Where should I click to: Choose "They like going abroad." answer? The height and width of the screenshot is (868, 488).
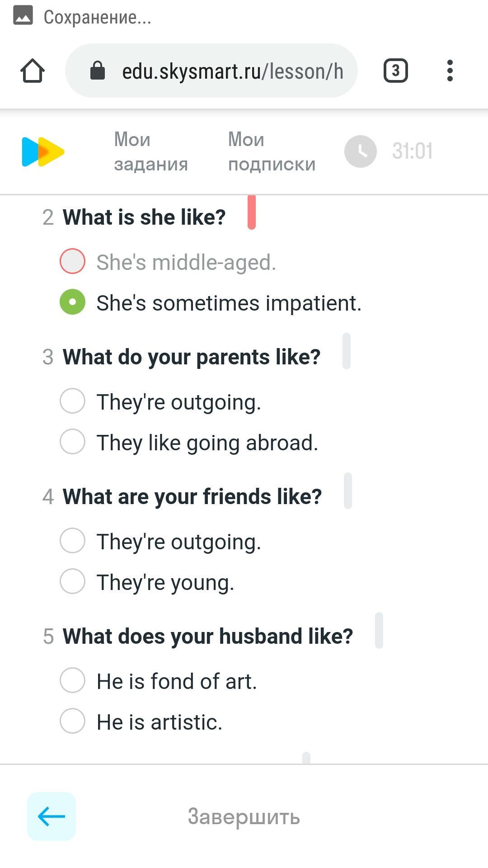[x=73, y=442]
